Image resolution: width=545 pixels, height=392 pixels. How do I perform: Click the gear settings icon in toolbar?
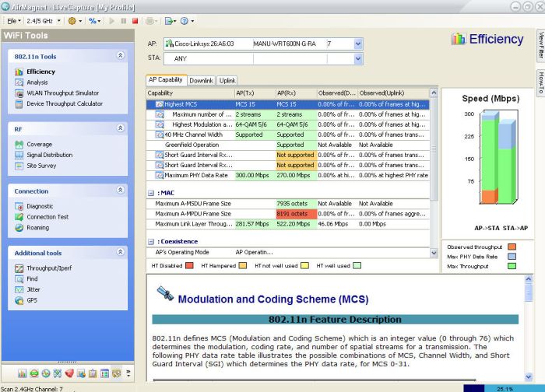[72, 21]
